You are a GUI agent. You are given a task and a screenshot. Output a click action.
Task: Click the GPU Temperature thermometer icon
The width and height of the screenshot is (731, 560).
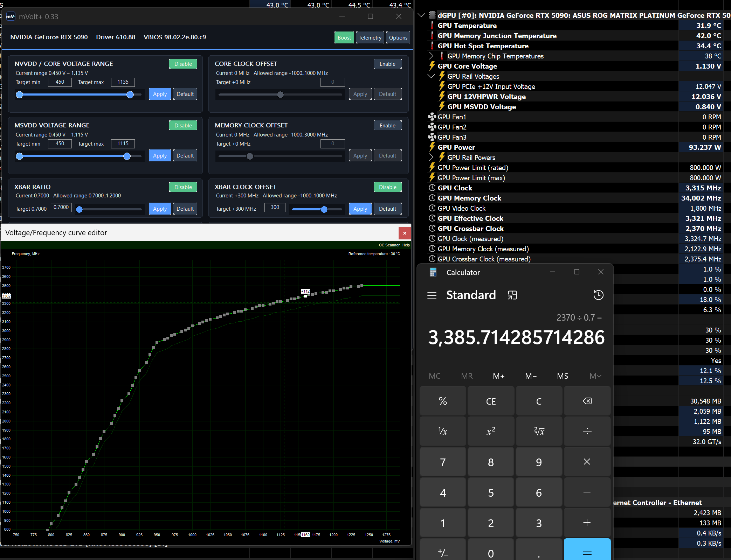coord(432,26)
